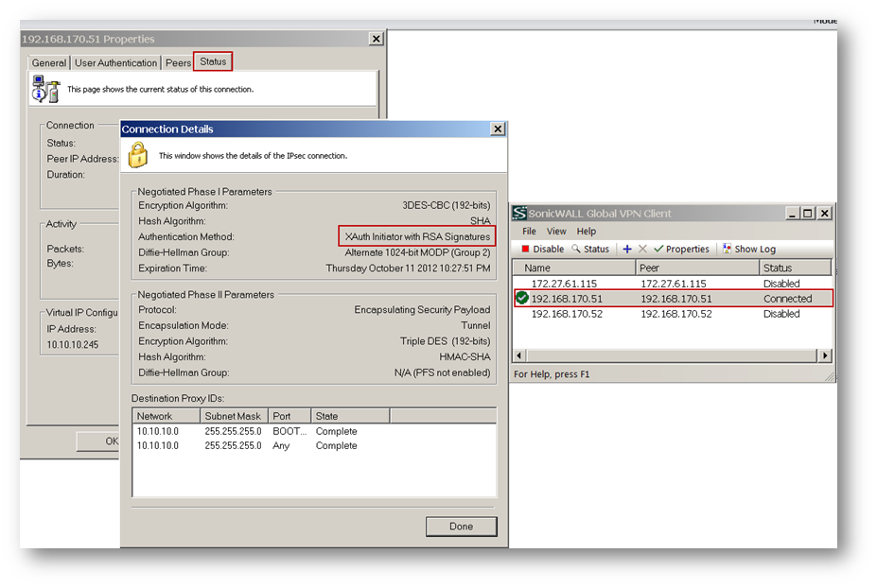Click the SonicWALL logo icon in title bar
The height and width of the screenshot is (588, 877).
coord(519,213)
